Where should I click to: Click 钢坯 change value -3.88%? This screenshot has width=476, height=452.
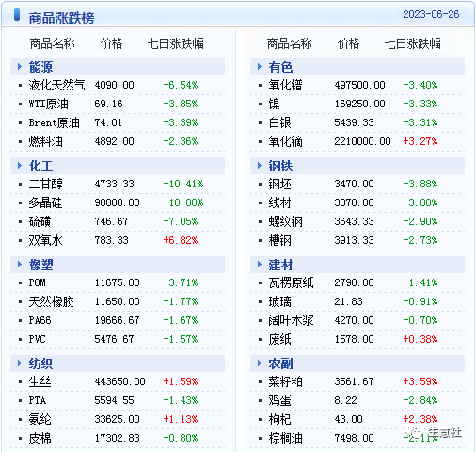tap(420, 184)
